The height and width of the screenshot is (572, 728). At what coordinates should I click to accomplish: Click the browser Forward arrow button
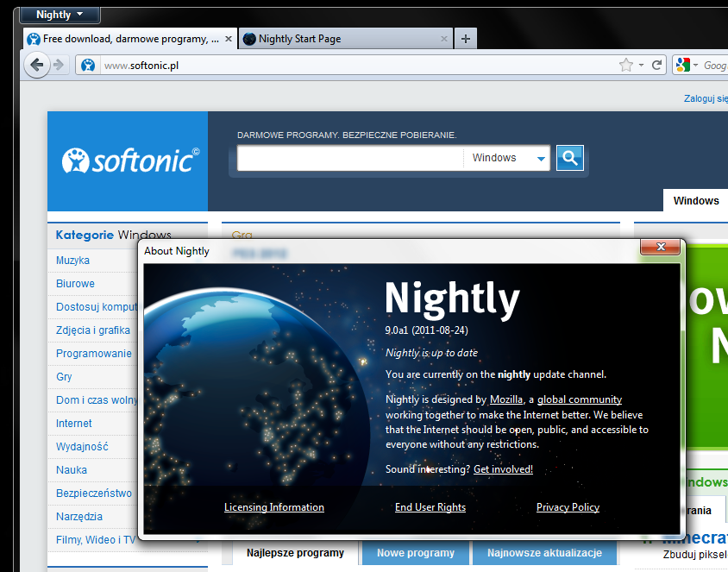[59, 65]
